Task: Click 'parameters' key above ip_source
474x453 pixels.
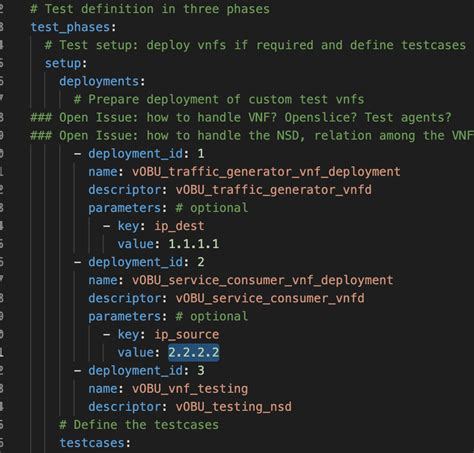Action: pyautogui.click(x=125, y=316)
